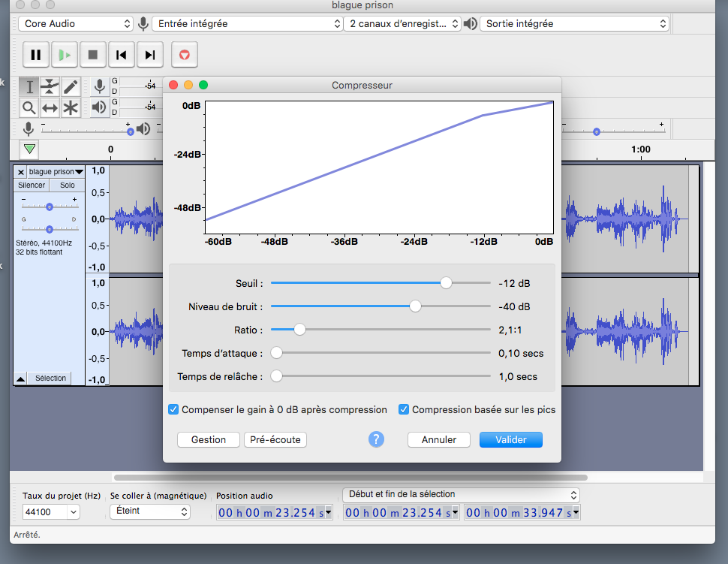
Task: Open the Core Audio host dropdown
Action: click(75, 24)
